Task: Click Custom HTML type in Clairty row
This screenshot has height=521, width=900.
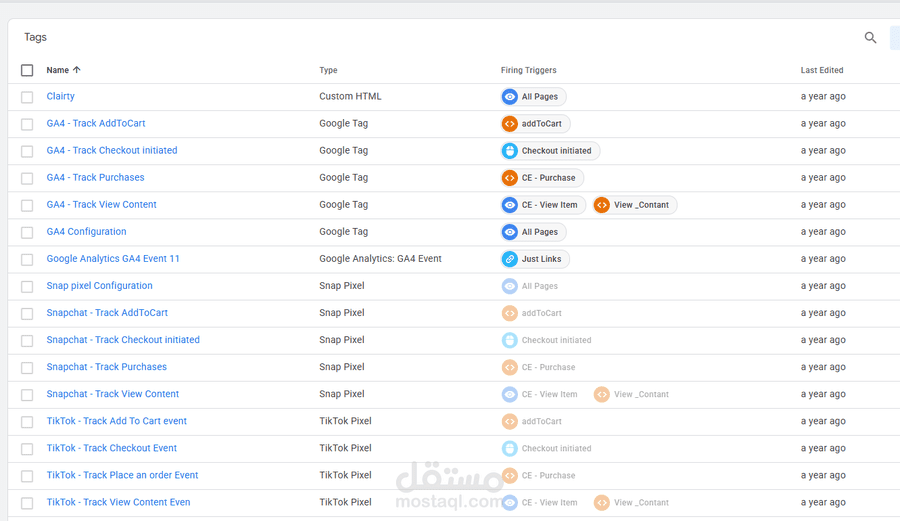Action: (x=350, y=96)
